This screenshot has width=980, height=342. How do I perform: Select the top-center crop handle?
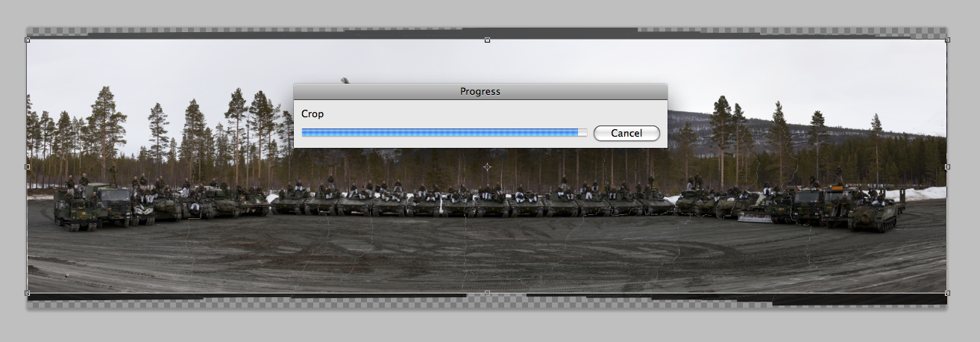tap(487, 40)
